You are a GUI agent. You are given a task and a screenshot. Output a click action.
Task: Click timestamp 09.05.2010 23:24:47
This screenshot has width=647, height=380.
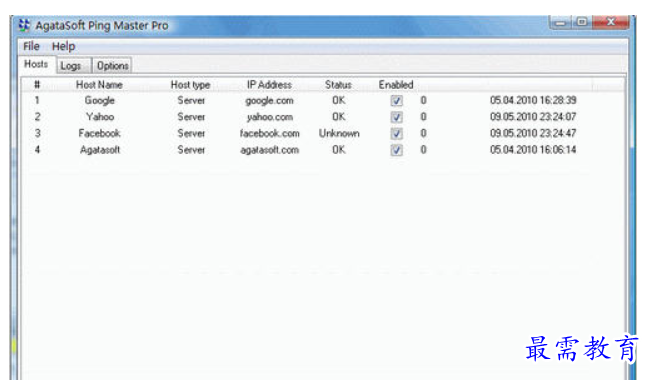533,133
